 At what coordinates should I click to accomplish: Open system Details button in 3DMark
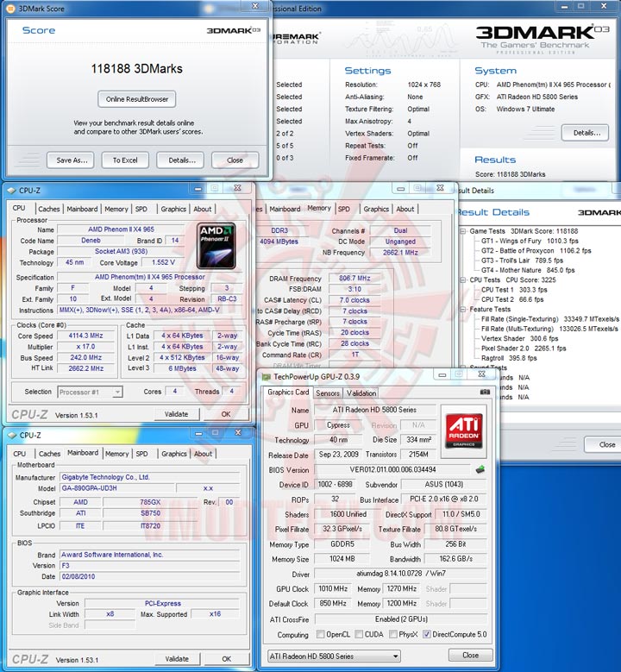(x=585, y=133)
